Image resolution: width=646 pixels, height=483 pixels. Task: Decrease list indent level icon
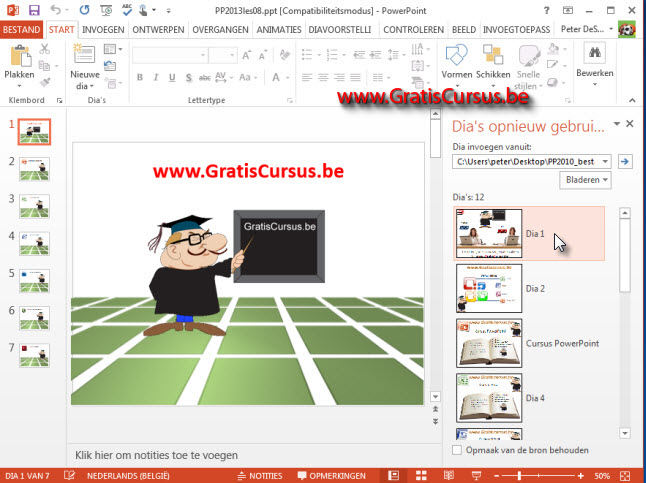(359, 55)
